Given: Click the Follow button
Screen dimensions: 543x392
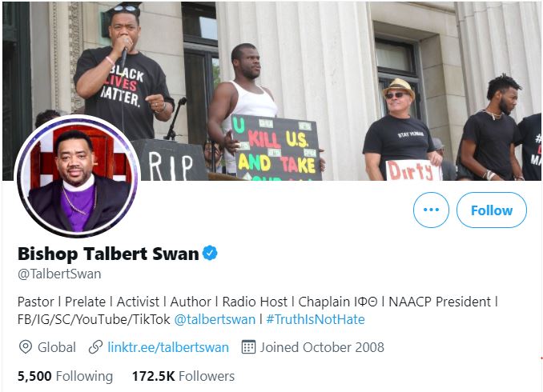Looking at the screenshot, I should (x=492, y=210).
